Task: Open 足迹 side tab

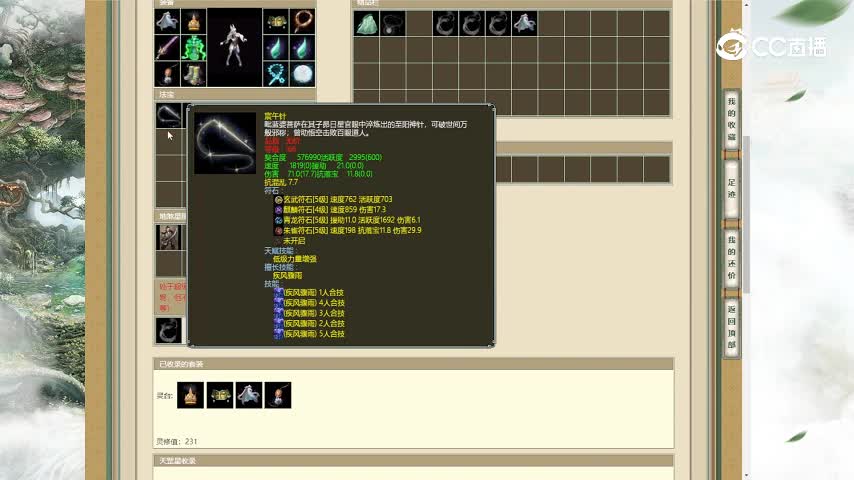Action: point(731,189)
